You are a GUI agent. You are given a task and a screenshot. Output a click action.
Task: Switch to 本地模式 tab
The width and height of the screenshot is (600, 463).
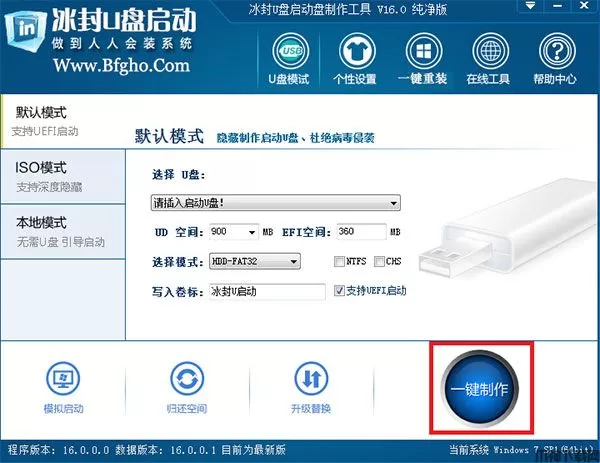click(63, 232)
